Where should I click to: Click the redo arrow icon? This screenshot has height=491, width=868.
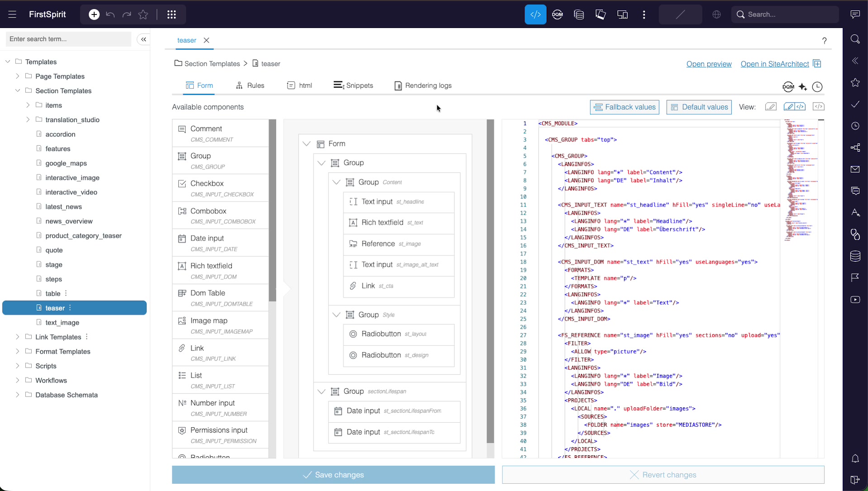127,14
